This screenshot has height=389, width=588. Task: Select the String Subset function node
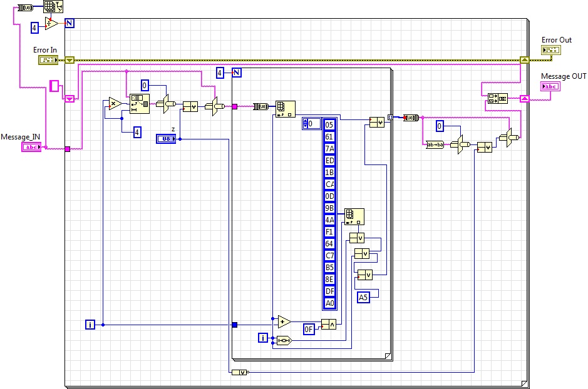pos(139,104)
